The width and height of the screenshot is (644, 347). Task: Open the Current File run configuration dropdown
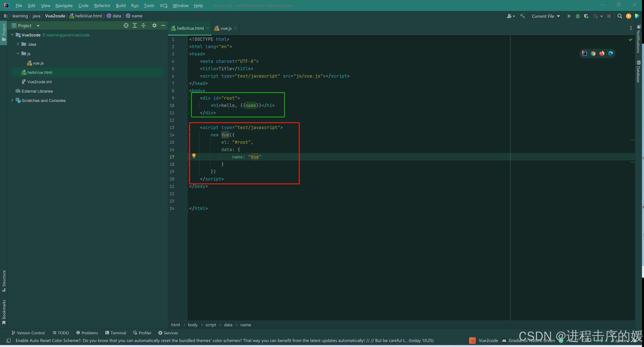[x=546, y=16]
